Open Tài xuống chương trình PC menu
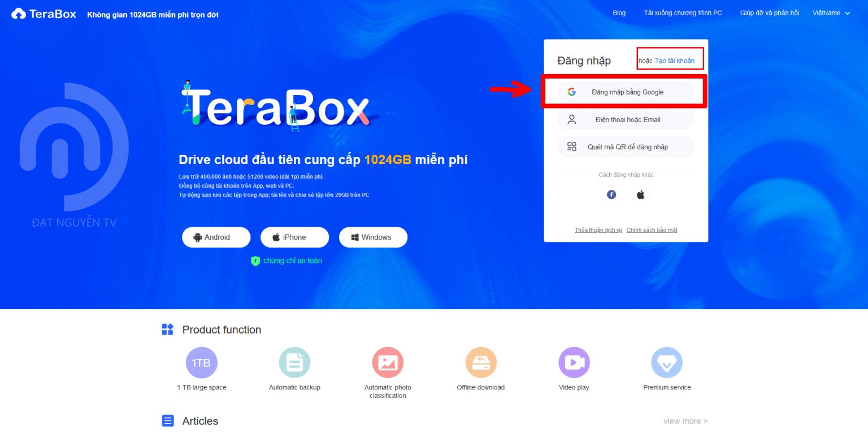 pyautogui.click(x=683, y=12)
